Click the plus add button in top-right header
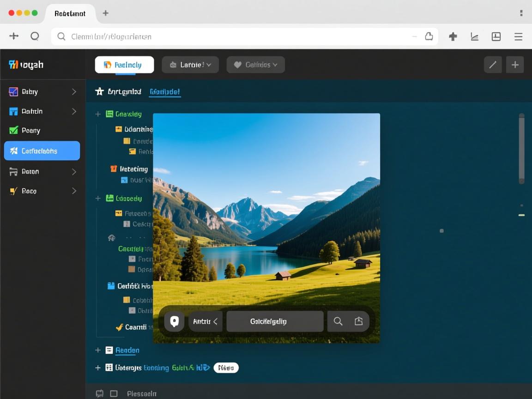532x399 pixels. [515, 65]
